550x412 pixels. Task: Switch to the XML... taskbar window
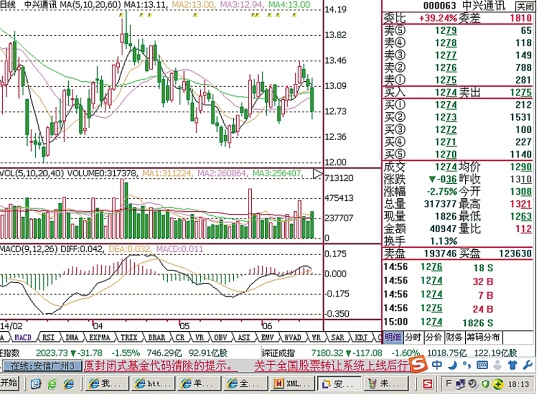click(291, 384)
